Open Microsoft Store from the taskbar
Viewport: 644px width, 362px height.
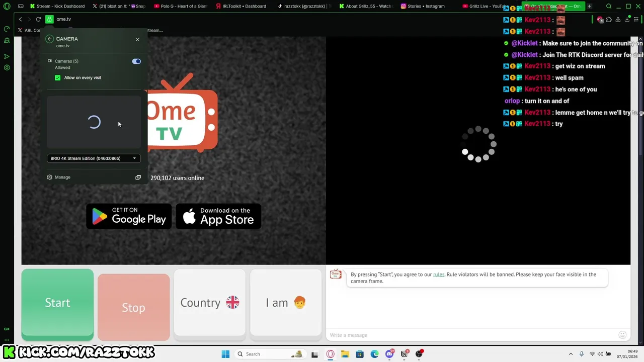click(x=360, y=354)
